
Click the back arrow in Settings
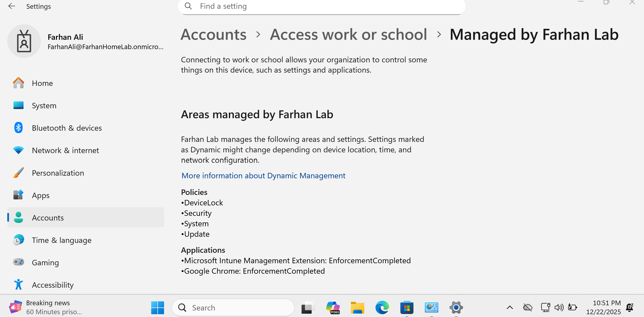tap(12, 6)
